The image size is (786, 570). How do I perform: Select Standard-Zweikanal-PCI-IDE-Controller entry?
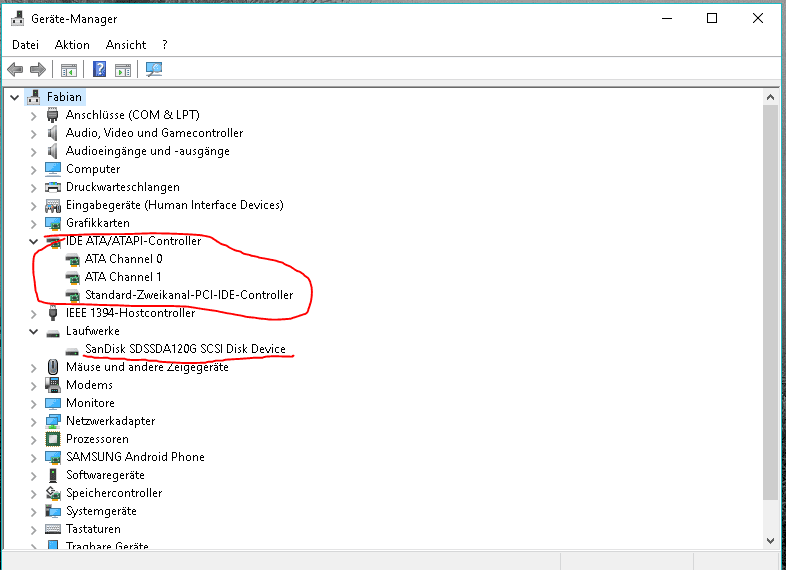189,295
